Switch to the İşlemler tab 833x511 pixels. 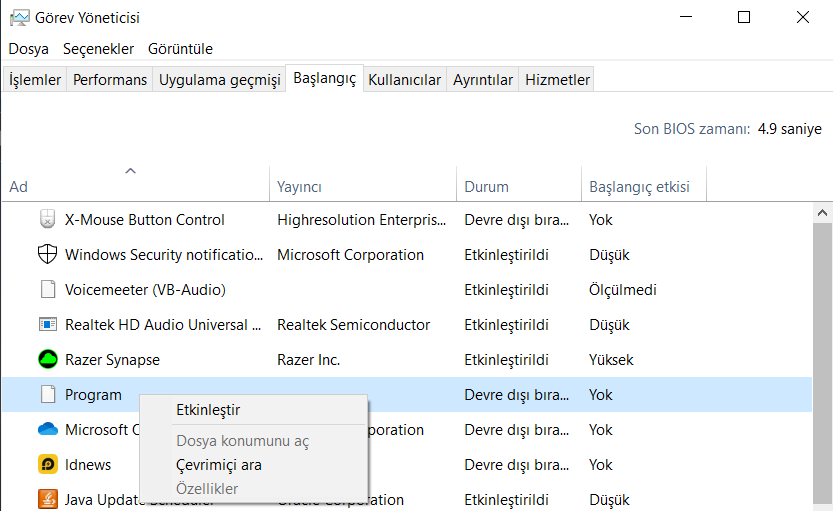pos(35,80)
